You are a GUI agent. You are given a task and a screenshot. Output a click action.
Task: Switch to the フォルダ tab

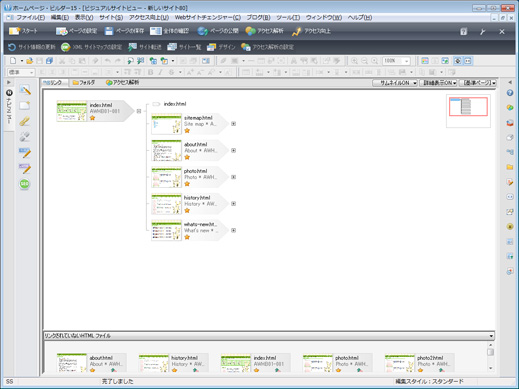(x=84, y=82)
